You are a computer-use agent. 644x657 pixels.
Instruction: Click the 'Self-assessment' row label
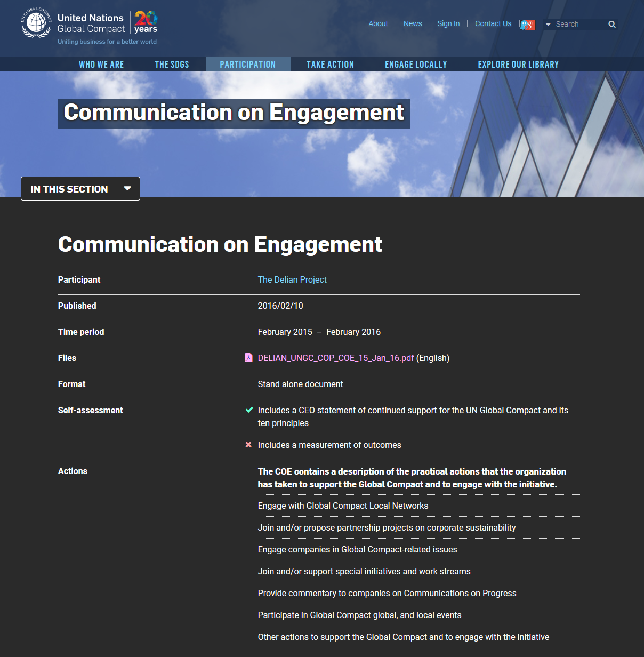(91, 410)
